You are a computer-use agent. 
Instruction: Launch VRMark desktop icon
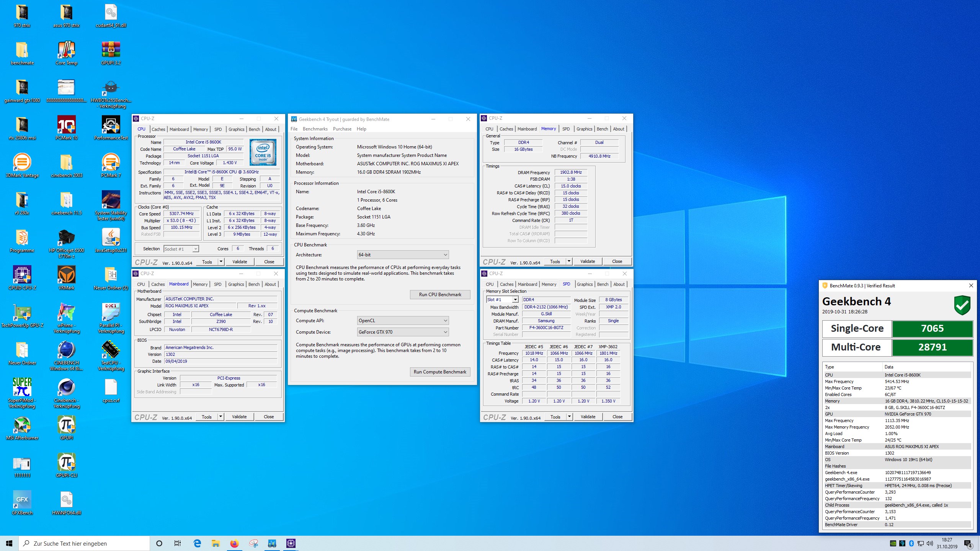click(x=66, y=278)
